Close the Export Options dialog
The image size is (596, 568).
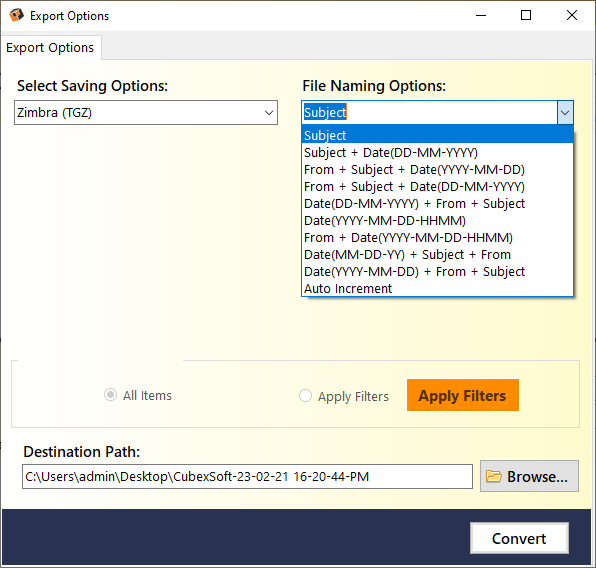[x=572, y=16]
